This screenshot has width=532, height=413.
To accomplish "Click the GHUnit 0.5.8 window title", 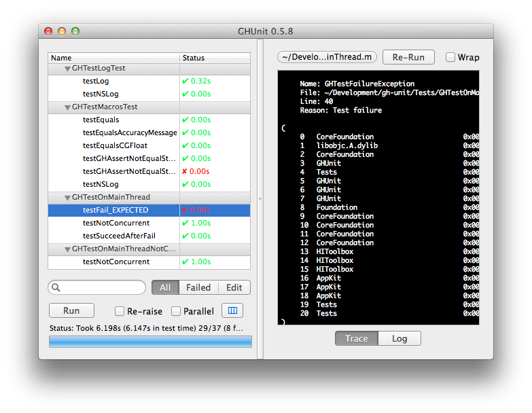I will [266, 31].
